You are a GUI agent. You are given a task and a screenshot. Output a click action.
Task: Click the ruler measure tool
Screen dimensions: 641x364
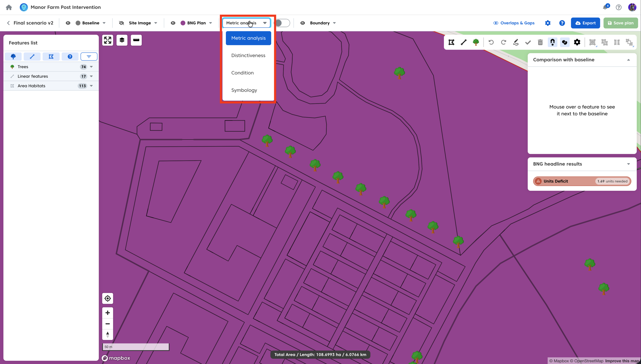pos(136,40)
